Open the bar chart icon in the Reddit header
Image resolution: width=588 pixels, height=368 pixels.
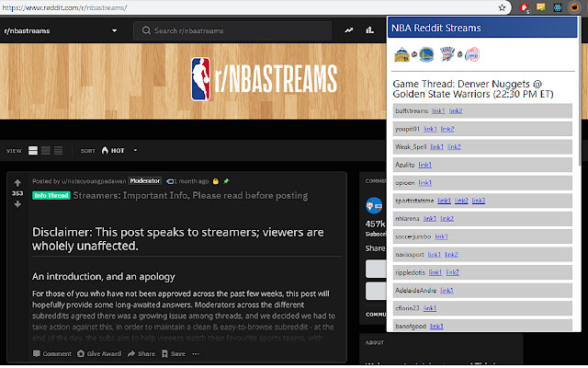coord(369,30)
